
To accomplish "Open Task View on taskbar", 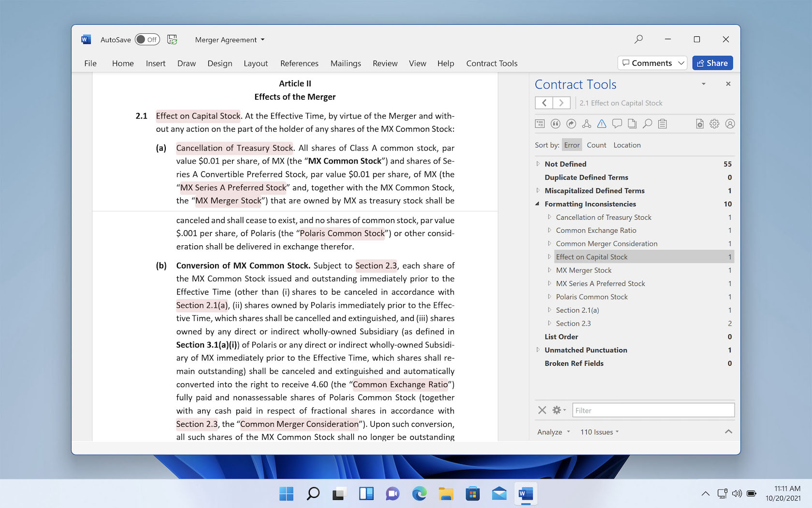I will click(x=339, y=494).
